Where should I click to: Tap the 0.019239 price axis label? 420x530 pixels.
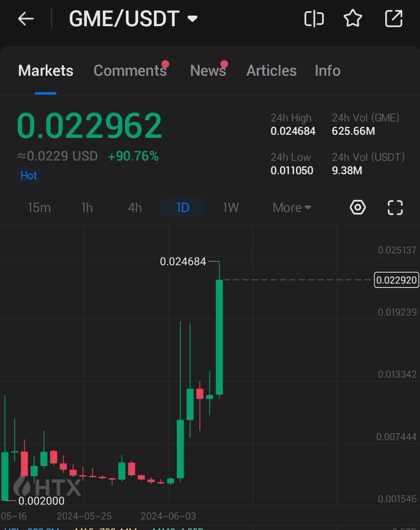(x=397, y=312)
